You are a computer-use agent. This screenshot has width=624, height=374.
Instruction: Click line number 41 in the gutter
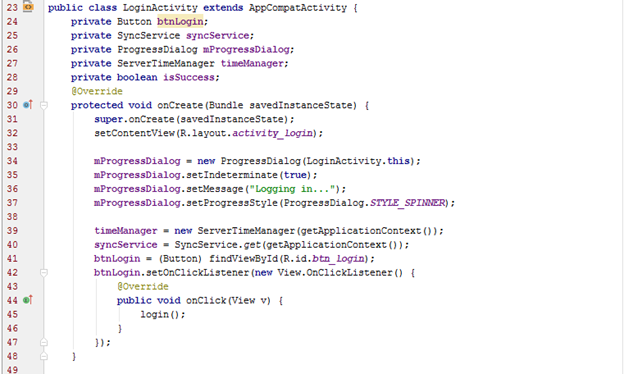pyautogui.click(x=12, y=259)
